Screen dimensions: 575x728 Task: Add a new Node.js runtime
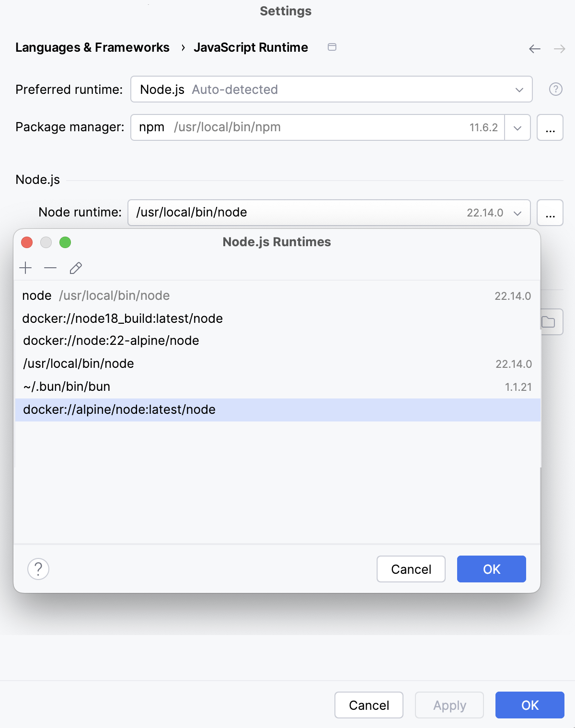(x=25, y=268)
